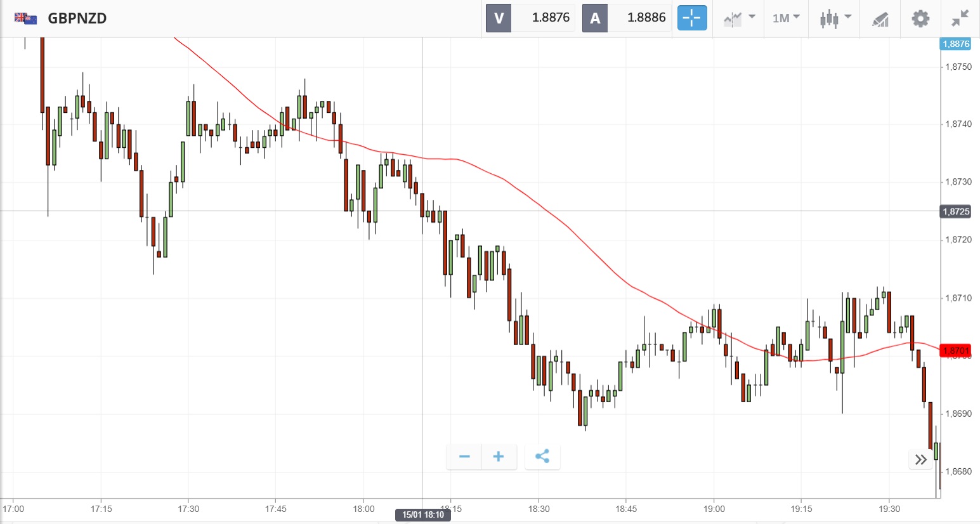Click the blue 1,8876 current price label
Image resolution: width=980 pixels, height=524 pixels.
pos(956,44)
